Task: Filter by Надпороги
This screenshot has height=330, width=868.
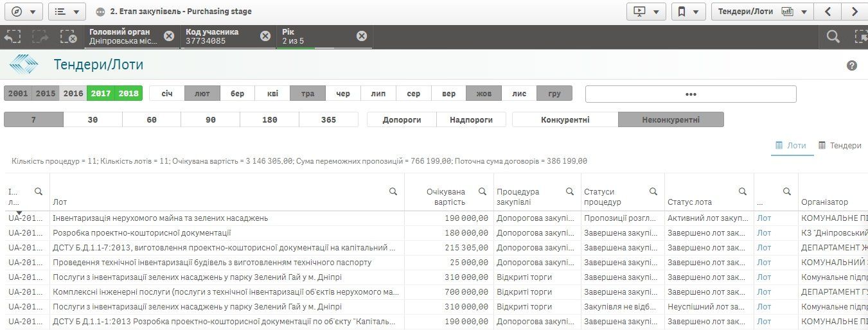Action: tap(471, 119)
